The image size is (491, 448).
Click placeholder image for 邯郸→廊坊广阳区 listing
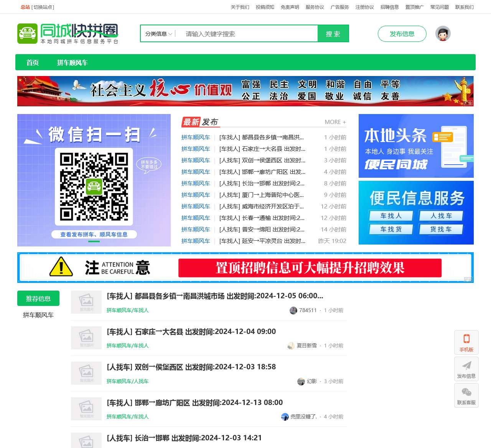click(86, 409)
